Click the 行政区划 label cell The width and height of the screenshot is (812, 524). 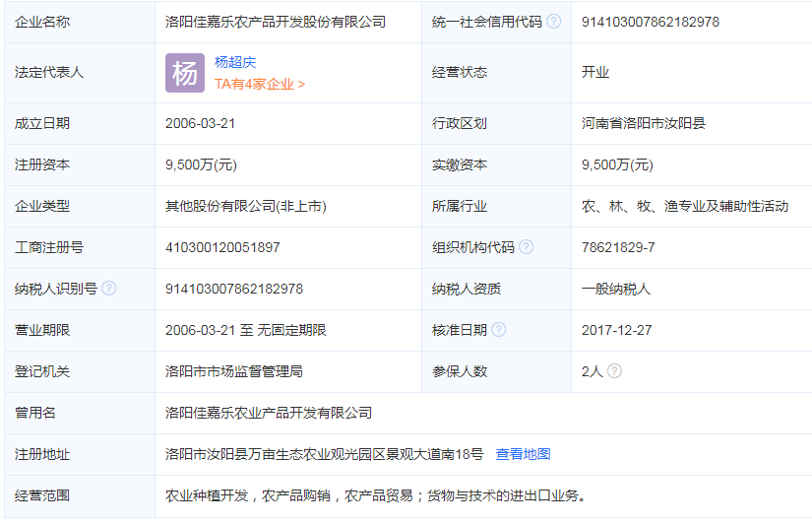(497, 123)
